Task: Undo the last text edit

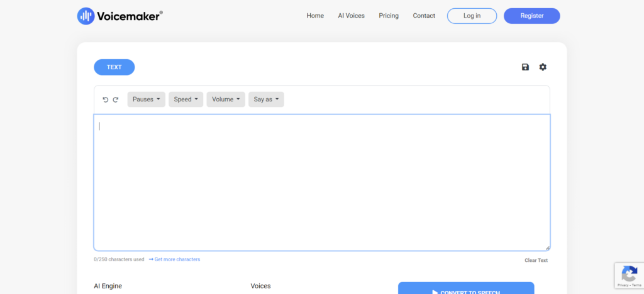Action: [x=106, y=99]
